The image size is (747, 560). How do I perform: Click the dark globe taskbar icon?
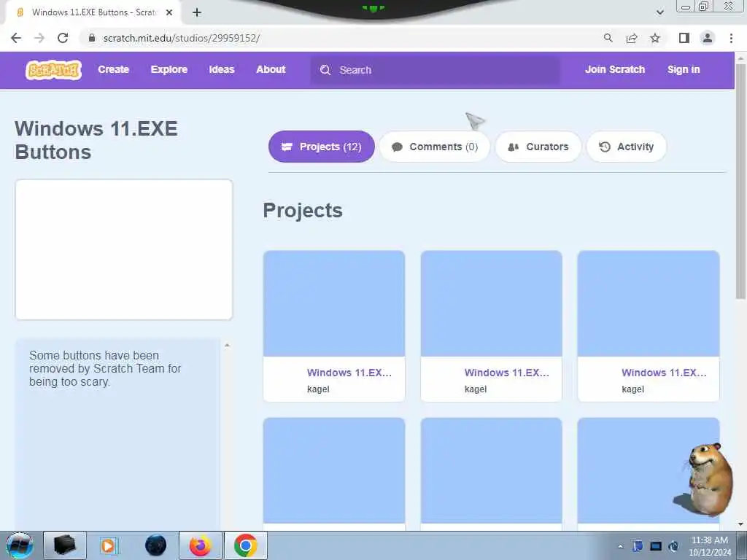(x=156, y=545)
